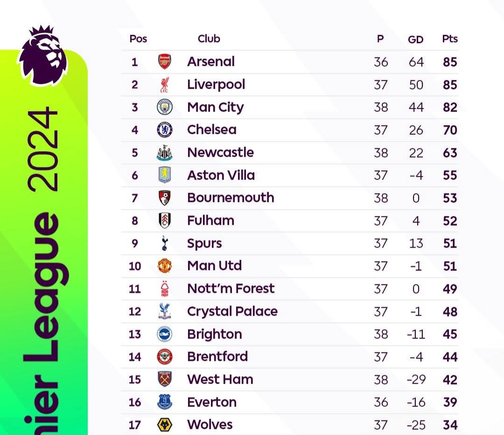
Task: Open the Nott'm Forest club name
Action: (231, 289)
